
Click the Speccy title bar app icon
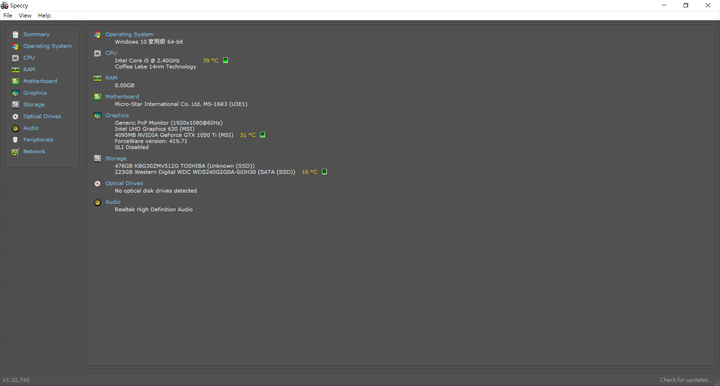tap(5, 6)
